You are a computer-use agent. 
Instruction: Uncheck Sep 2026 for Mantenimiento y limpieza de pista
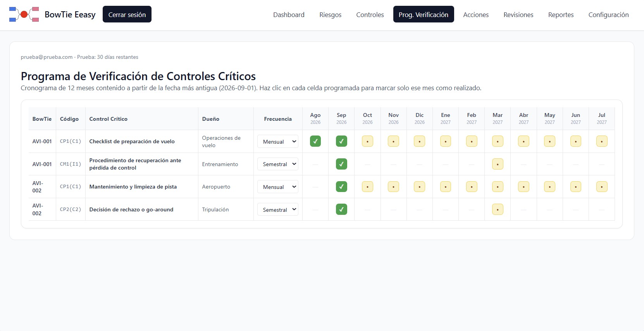click(x=341, y=187)
